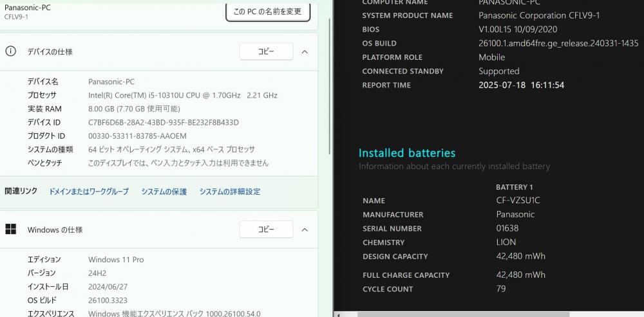Select the BIOS value V1.00L15
The image size is (644, 317).
[518, 29]
